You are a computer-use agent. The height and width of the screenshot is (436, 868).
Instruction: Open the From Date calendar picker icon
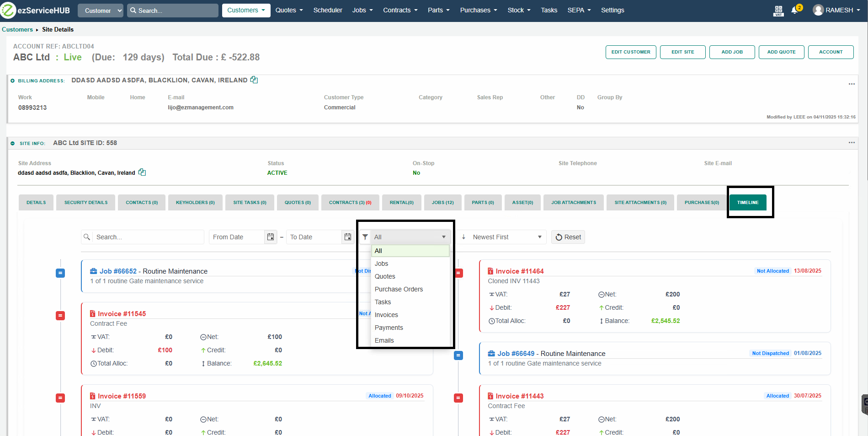coord(271,237)
